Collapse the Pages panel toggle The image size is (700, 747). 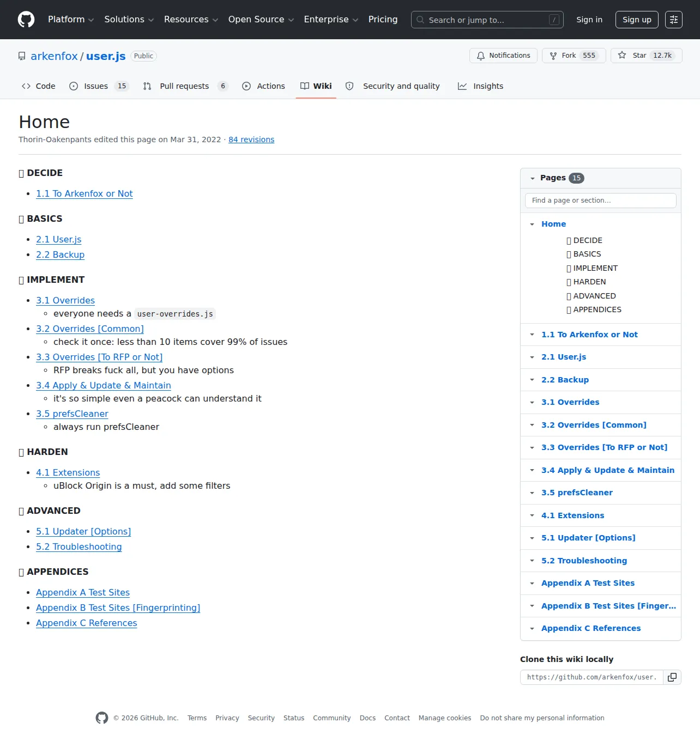(533, 178)
